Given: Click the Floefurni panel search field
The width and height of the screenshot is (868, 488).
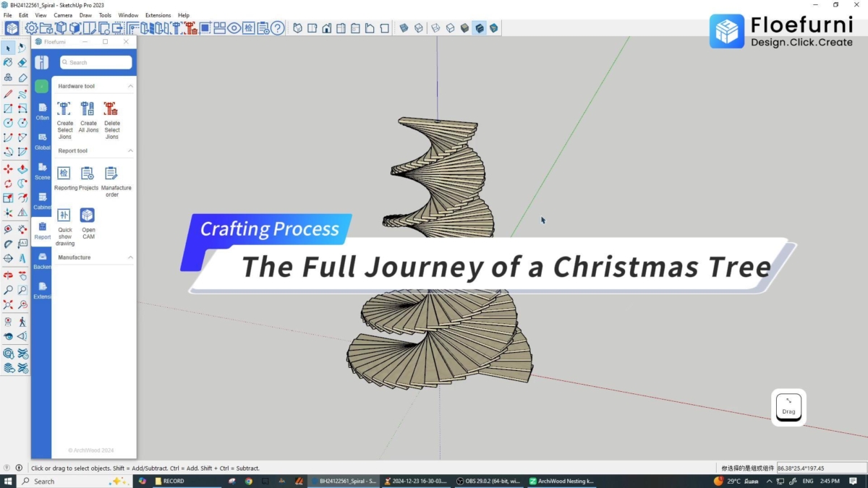Looking at the screenshot, I should click(97, 63).
